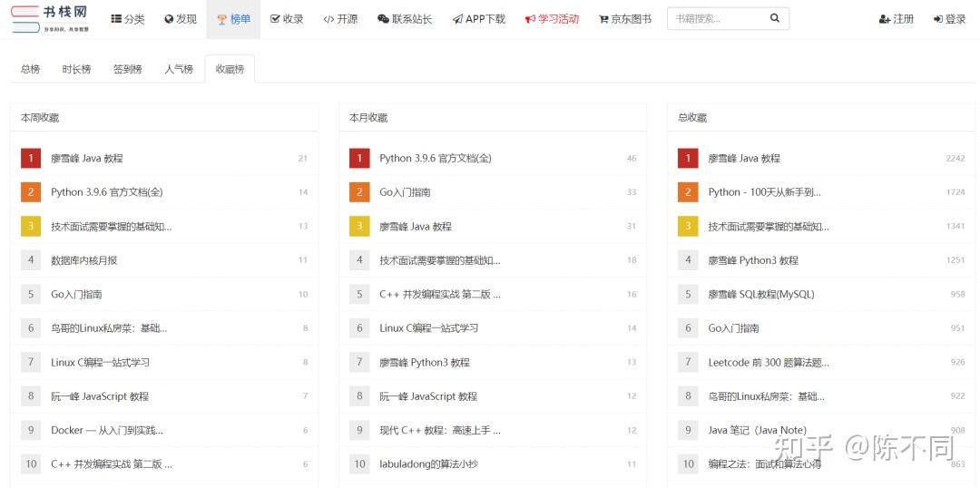Click the 1724 count in 总收藏
Image resolution: width=980 pixels, height=488 pixels.
point(955,191)
